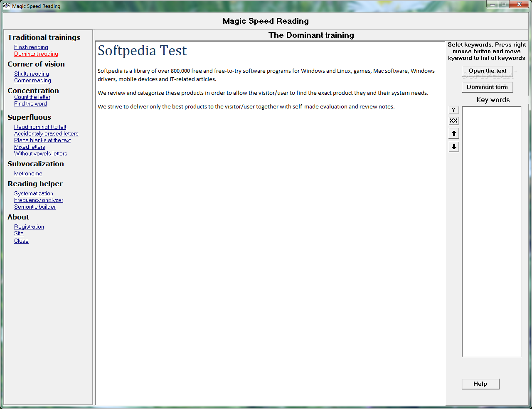Click the Traditional trainings section heading

click(44, 37)
